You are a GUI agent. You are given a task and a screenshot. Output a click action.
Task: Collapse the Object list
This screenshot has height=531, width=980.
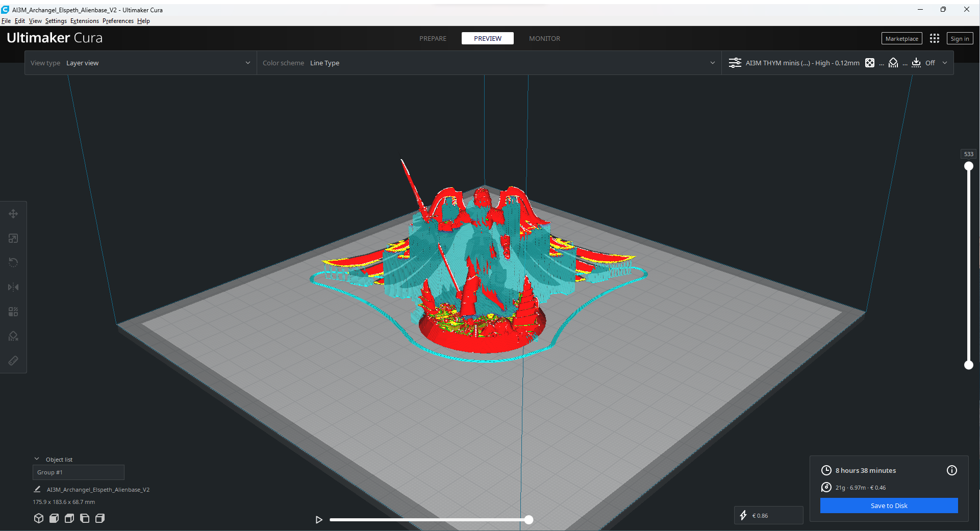click(x=37, y=459)
